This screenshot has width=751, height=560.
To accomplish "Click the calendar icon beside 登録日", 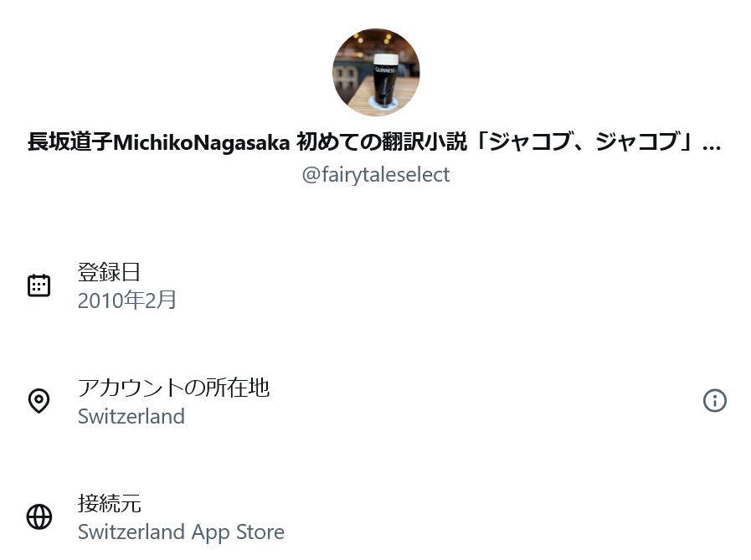I will click(x=39, y=285).
